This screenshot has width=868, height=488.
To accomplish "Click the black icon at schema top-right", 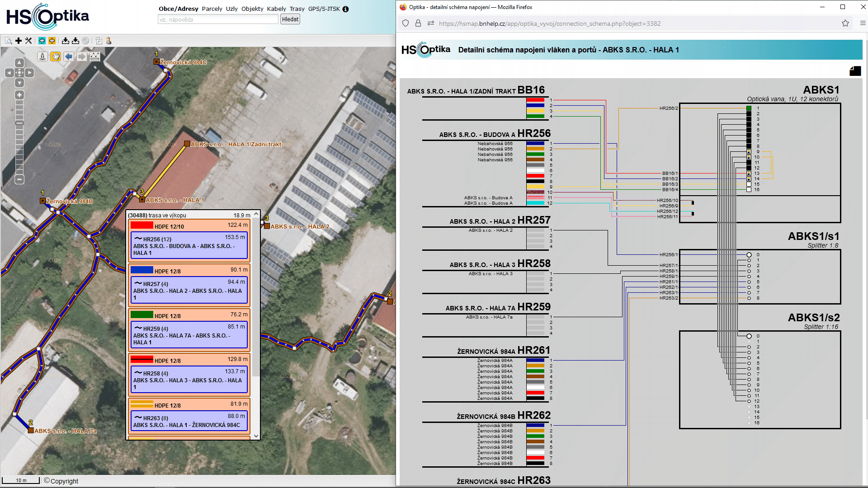I will coord(855,71).
